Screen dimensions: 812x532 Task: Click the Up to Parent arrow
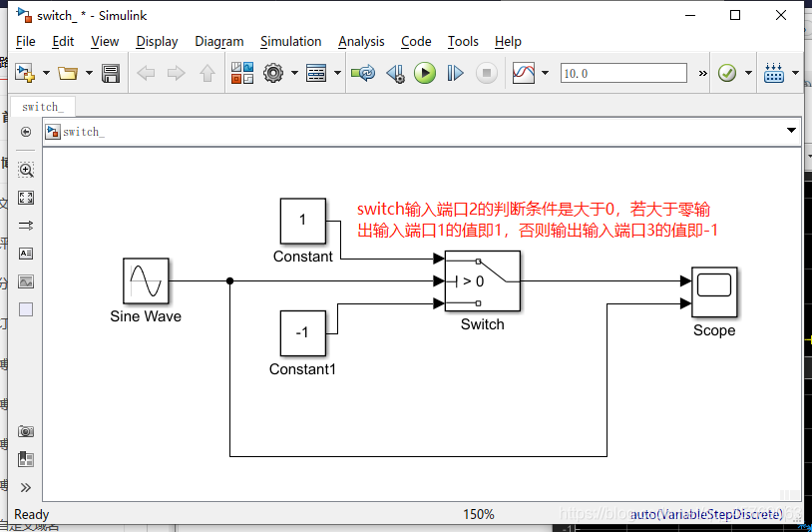207,73
